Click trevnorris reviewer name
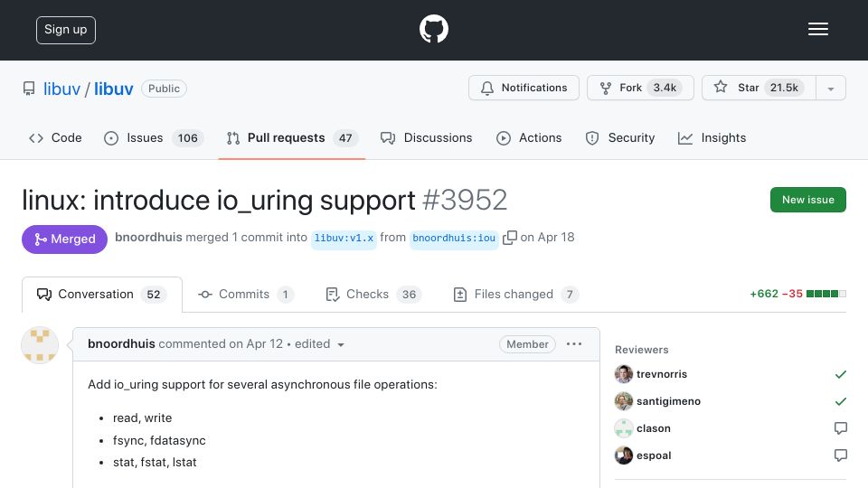Image resolution: width=868 pixels, height=488 pixels. pyautogui.click(x=662, y=374)
